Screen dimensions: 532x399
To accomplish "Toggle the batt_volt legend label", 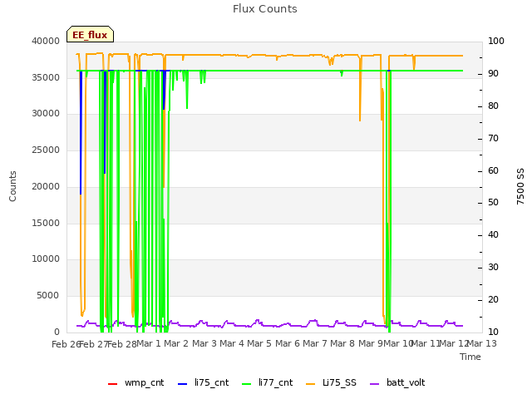I will (406, 383).
